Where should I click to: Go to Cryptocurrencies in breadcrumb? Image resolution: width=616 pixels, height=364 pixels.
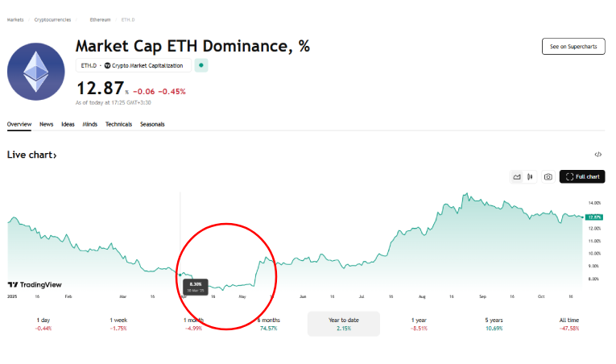52,19
